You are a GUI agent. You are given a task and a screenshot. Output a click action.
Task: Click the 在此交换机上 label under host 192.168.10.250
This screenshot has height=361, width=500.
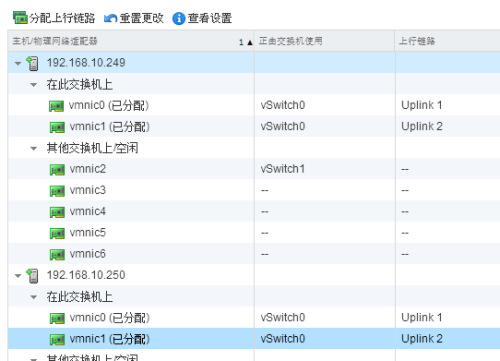click(x=79, y=297)
